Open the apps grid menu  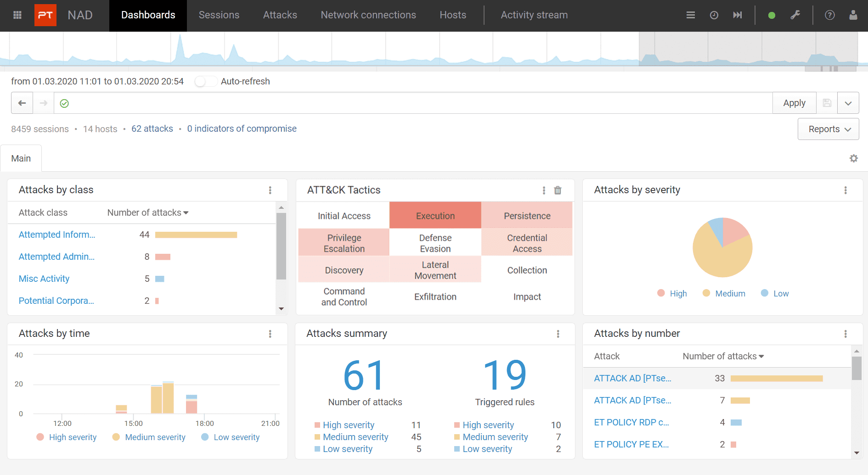pos(17,15)
